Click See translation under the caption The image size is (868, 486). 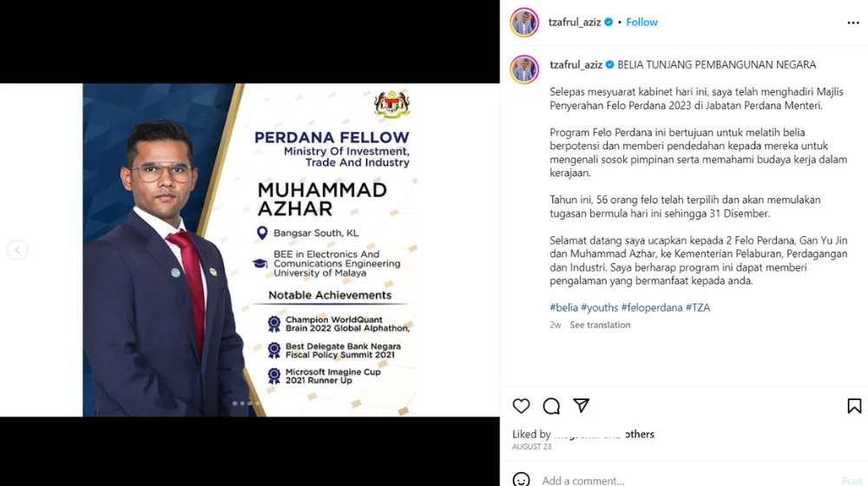pyautogui.click(x=600, y=325)
